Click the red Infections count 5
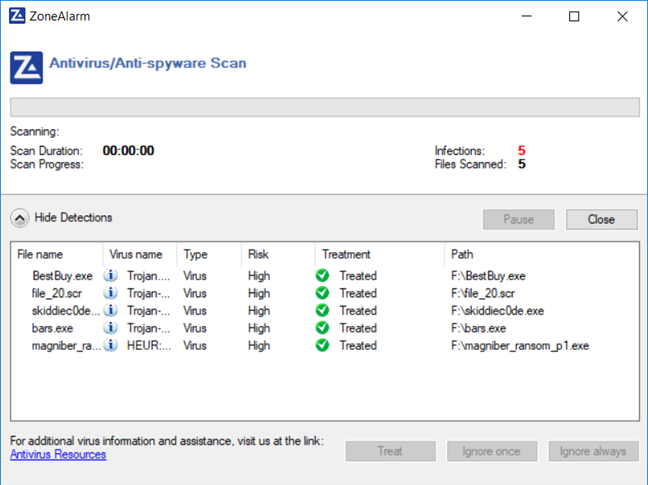648x485 pixels. point(522,150)
